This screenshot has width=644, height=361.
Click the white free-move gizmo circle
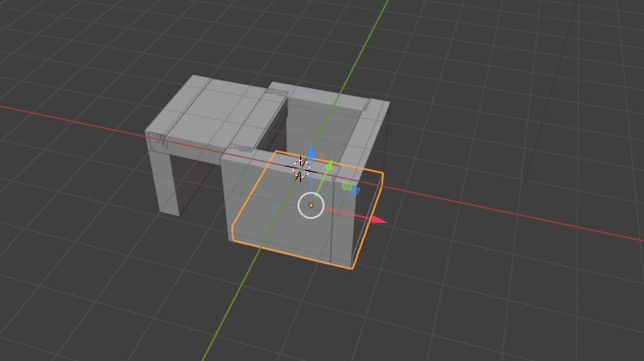(311, 205)
